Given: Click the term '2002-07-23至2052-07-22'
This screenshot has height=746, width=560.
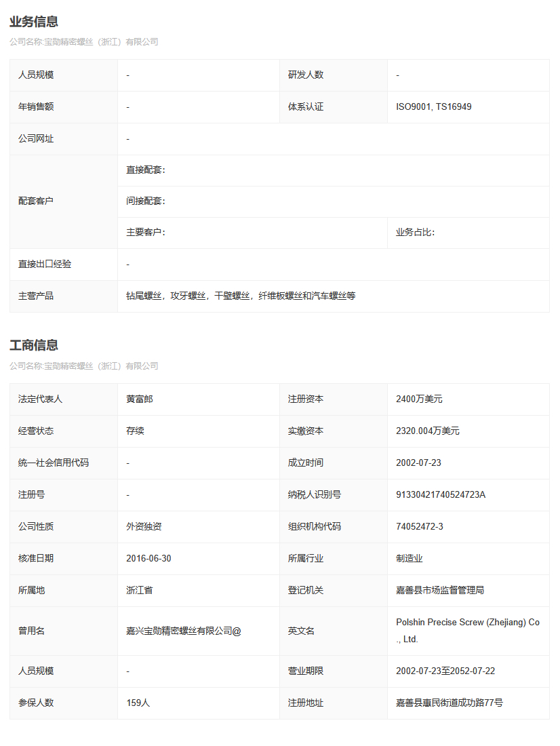Looking at the screenshot, I should [x=445, y=671].
